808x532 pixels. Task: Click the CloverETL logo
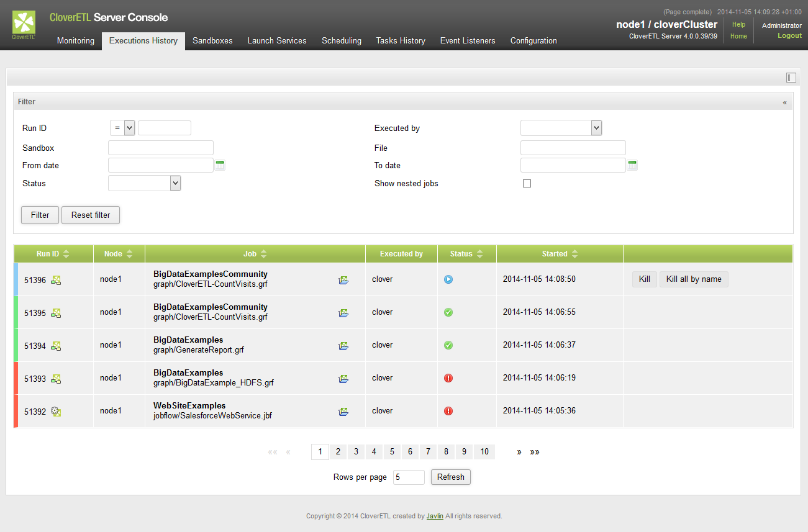coord(24,25)
